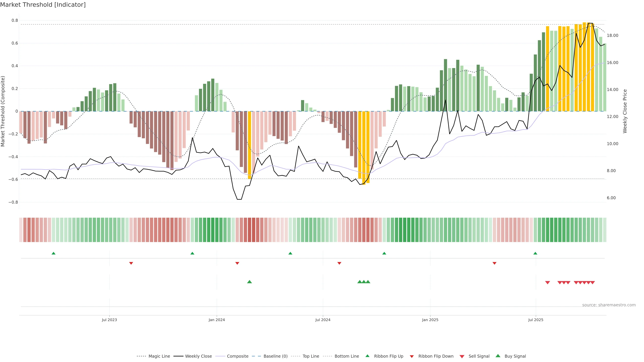
Task: Click the Market Threshold [Indicator] title
Action: click(43, 5)
